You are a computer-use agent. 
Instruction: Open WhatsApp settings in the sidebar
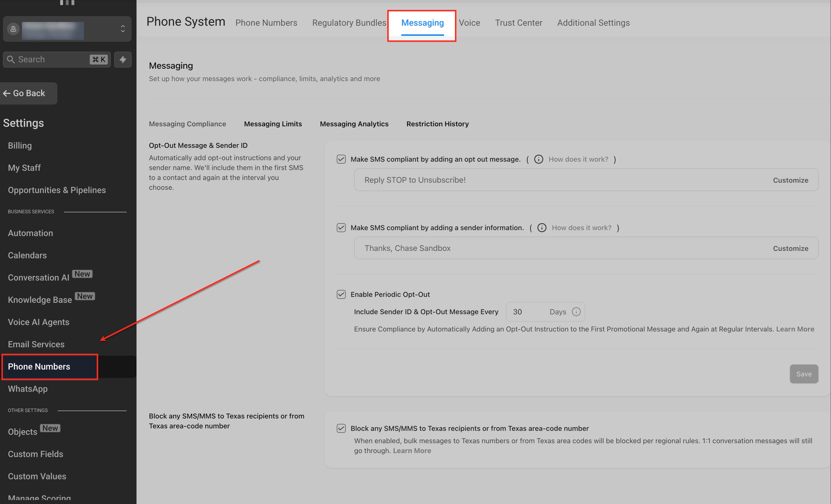pyautogui.click(x=28, y=389)
